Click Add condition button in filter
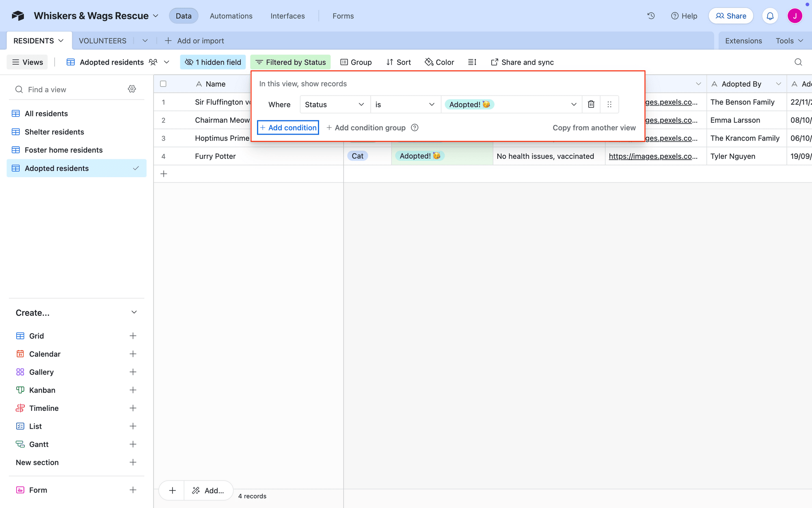Screen dimensions: 812x508 (287, 128)
